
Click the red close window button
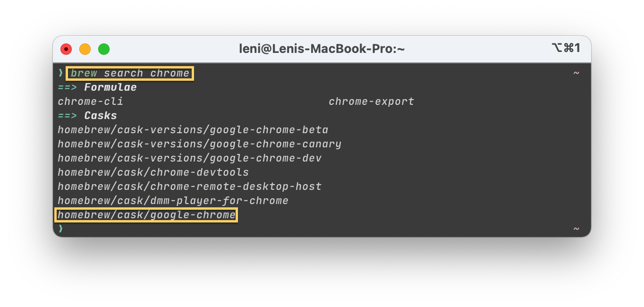click(x=66, y=49)
